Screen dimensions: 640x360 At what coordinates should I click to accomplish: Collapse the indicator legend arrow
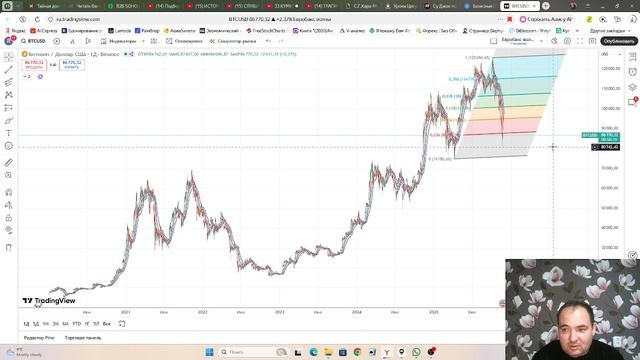pyautogui.click(x=27, y=77)
